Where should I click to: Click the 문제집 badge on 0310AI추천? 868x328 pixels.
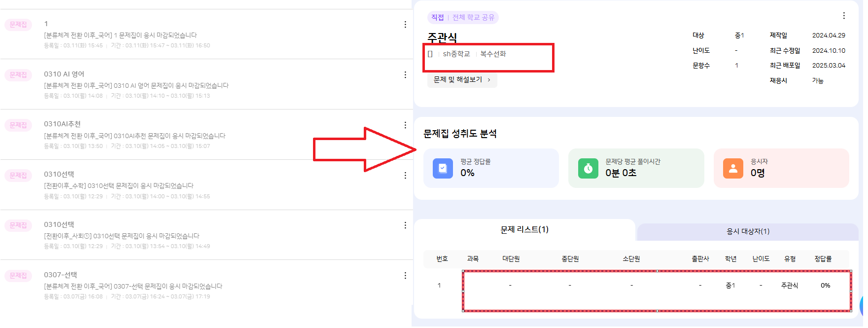(18, 125)
